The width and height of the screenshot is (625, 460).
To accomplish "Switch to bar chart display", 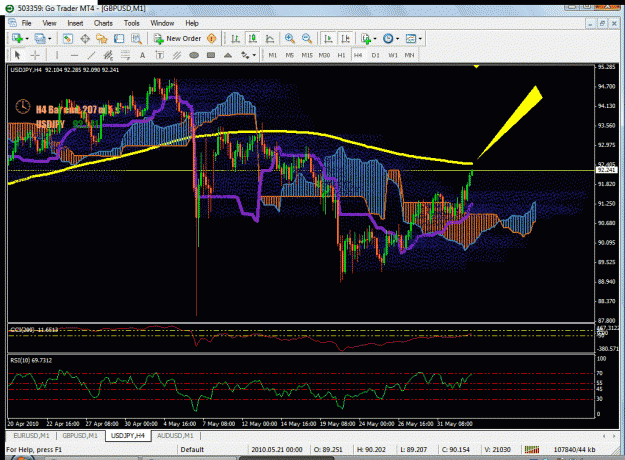I will (235, 39).
